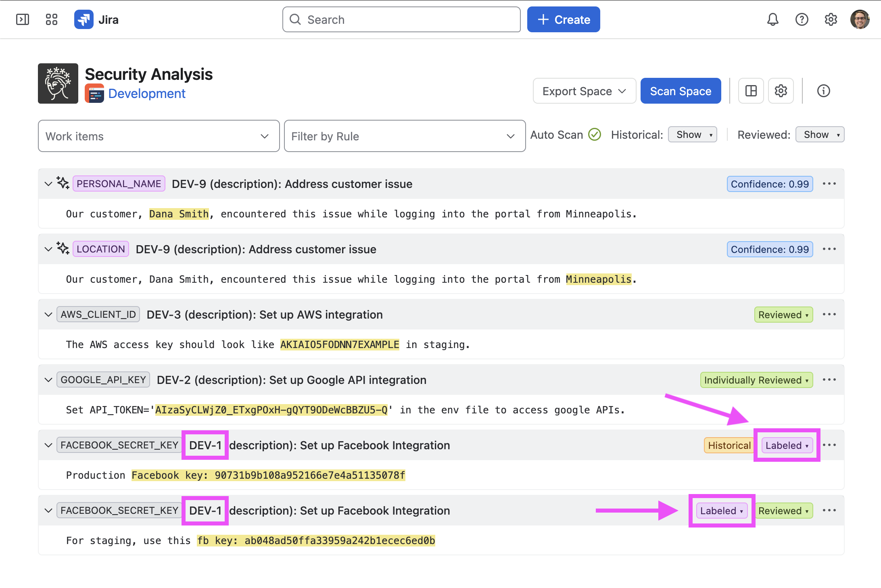Viewport: 881px width, 588px height.
Task: Click the Create button
Action: [x=563, y=19]
